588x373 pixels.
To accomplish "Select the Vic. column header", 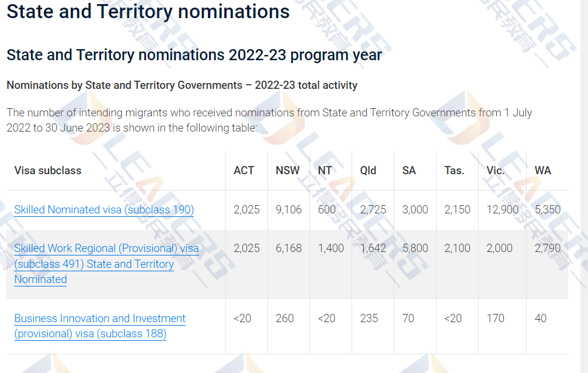I will click(496, 171).
